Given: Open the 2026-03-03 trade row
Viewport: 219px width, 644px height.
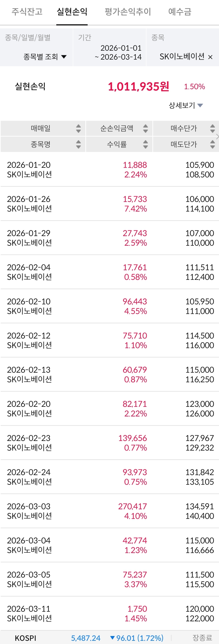Looking at the screenshot, I should [109, 511].
